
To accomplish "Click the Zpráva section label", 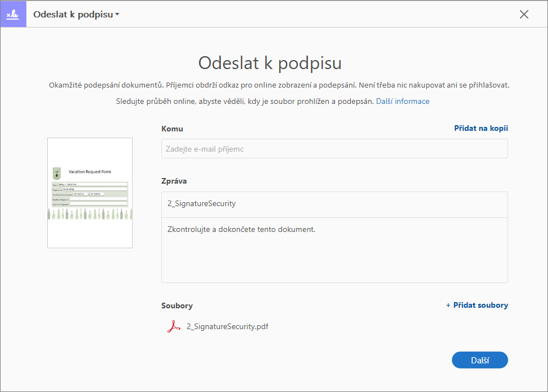I will [x=174, y=181].
